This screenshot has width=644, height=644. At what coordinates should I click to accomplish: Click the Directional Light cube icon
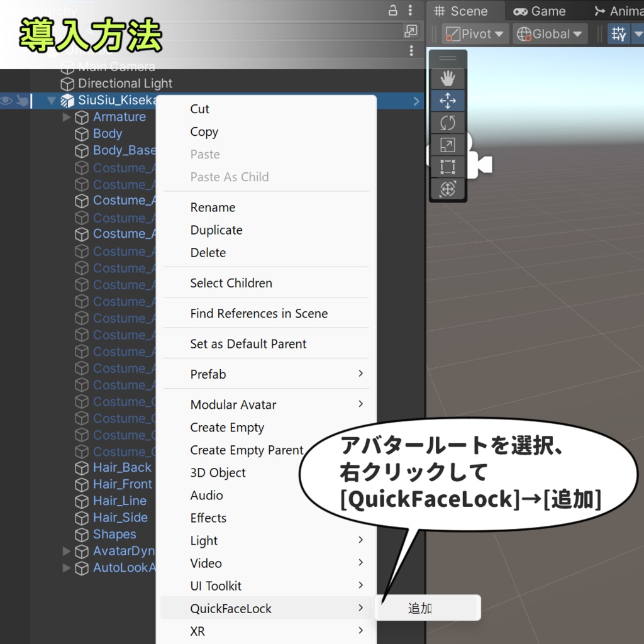[x=67, y=84]
